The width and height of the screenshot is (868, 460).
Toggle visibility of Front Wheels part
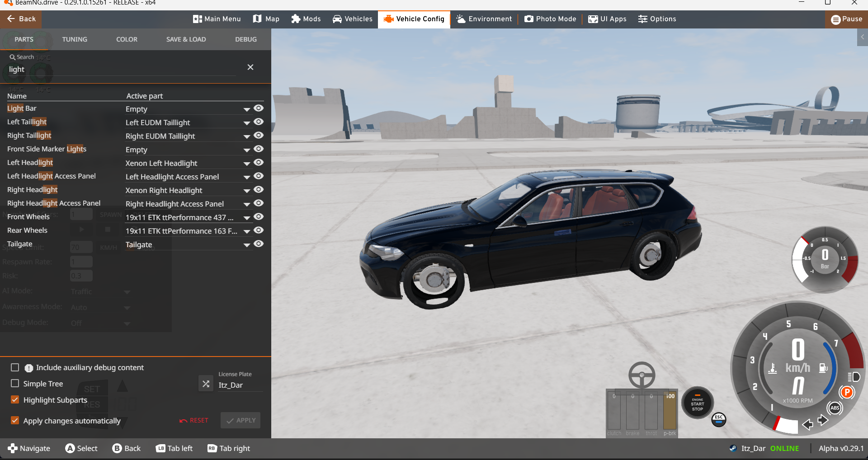click(x=259, y=217)
